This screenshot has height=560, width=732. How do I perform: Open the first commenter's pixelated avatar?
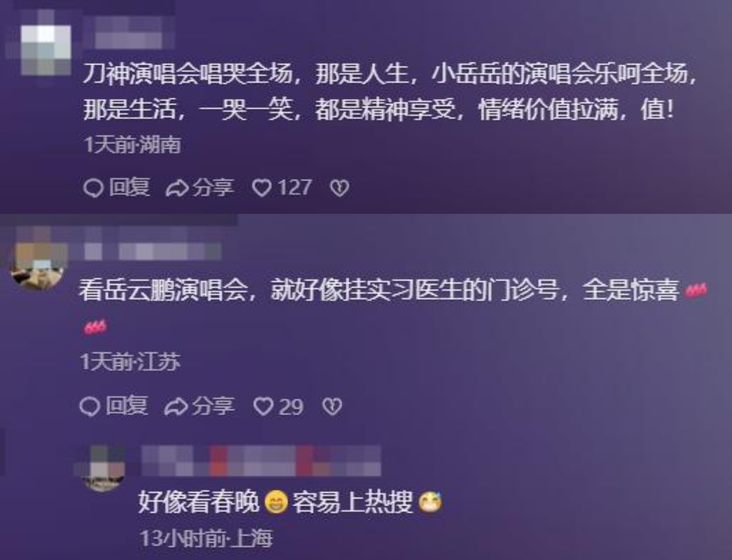[46, 50]
